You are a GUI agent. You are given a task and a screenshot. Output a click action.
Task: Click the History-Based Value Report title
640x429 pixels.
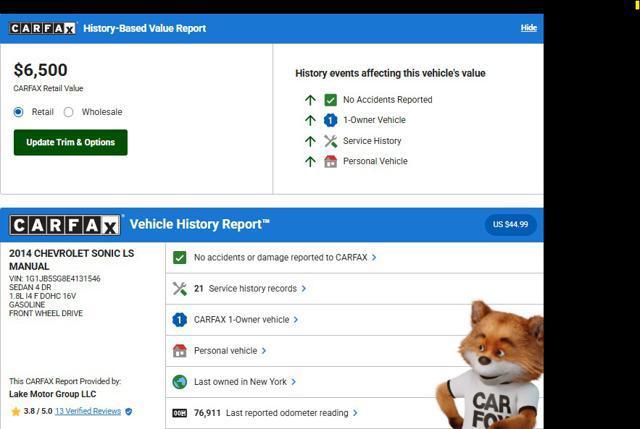point(144,28)
